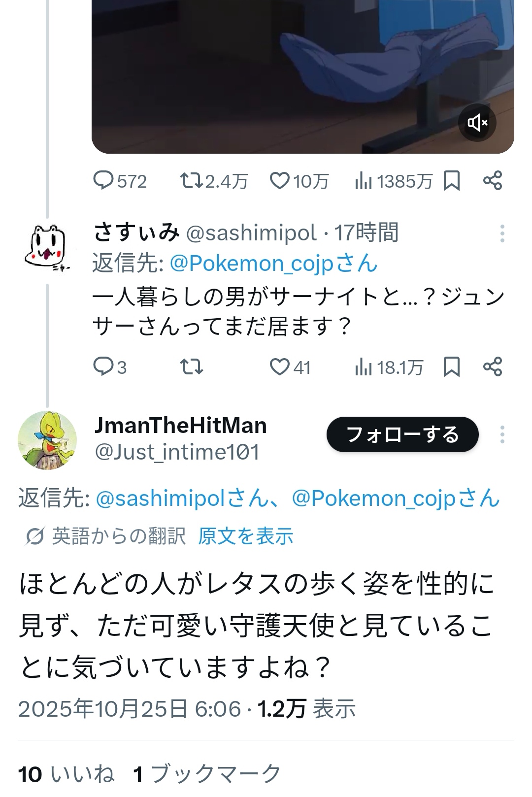
Task: Open more options for さすぃみ's reply
Action: pyautogui.click(x=502, y=233)
